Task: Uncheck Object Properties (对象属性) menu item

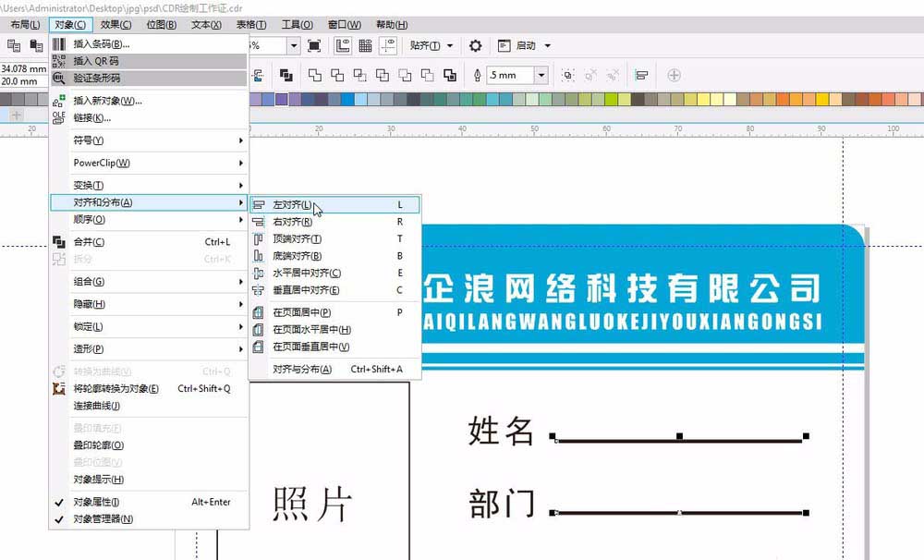Action: tap(149, 502)
